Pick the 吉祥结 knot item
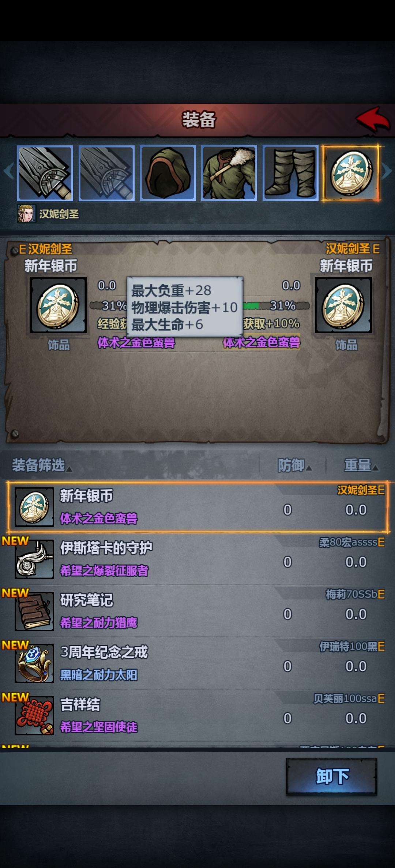The height and width of the screenshot is (868, 395). (x=197, y=716)
